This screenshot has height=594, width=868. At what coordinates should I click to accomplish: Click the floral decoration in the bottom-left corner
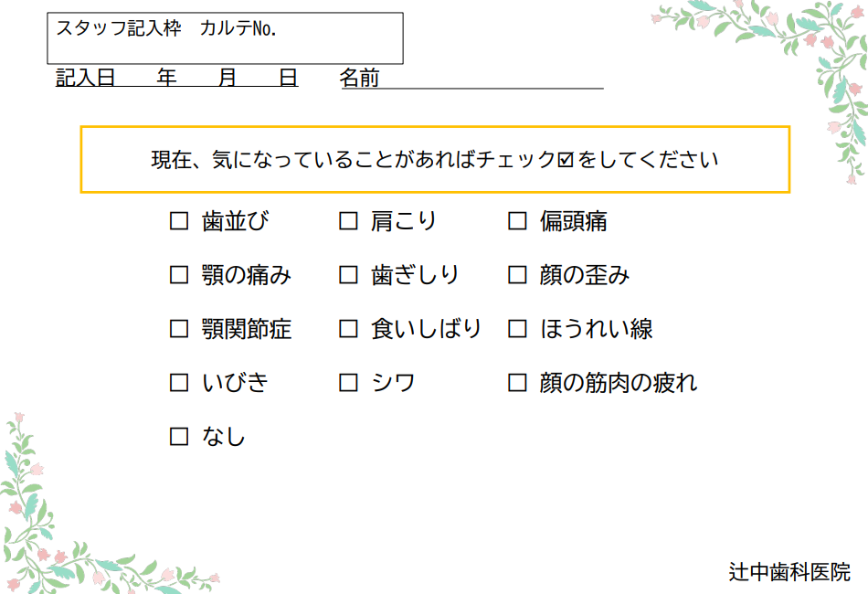coord(55,530)
